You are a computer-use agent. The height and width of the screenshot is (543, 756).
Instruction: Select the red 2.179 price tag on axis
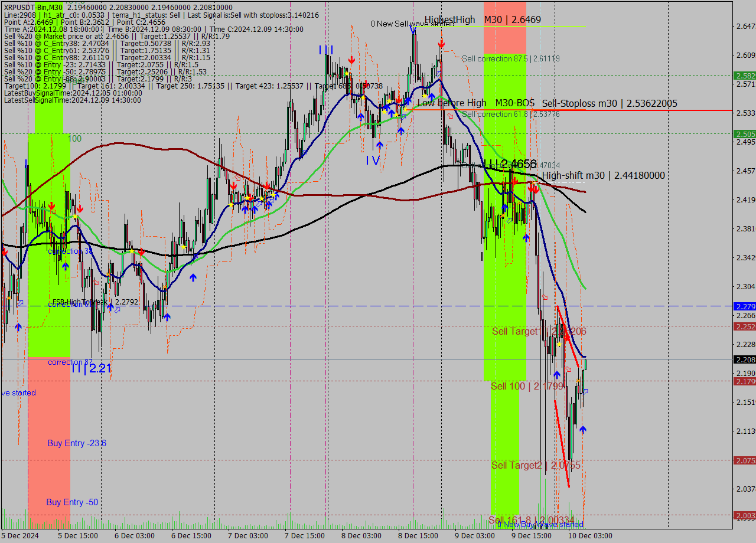click(745, 381)
